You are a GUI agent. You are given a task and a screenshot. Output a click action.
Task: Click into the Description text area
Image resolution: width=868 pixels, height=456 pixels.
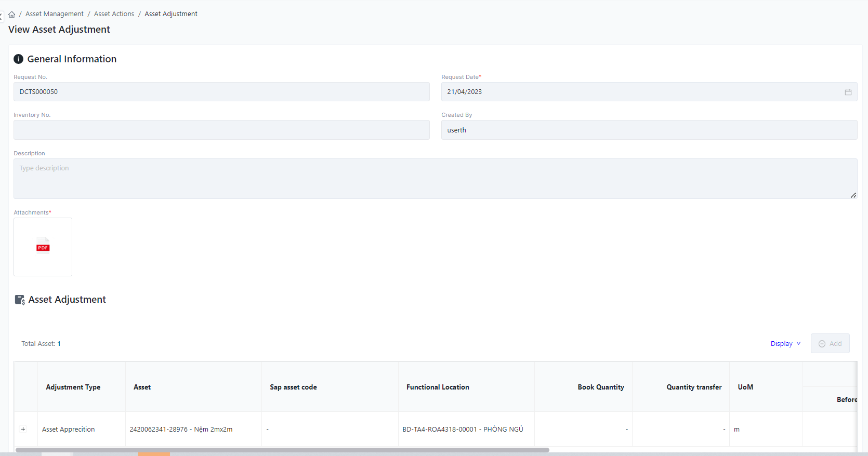point(435,179)
